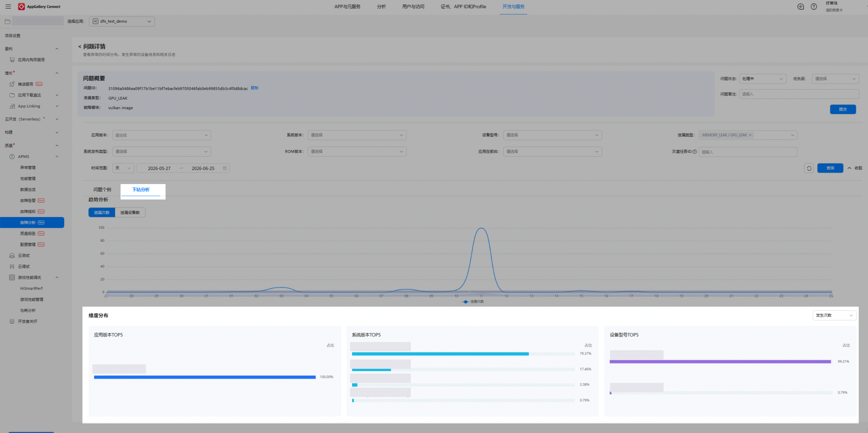The height and width of the screenshot is (433, 868).
Task: Open the date range calendar icon
Action: coord(225,168)
